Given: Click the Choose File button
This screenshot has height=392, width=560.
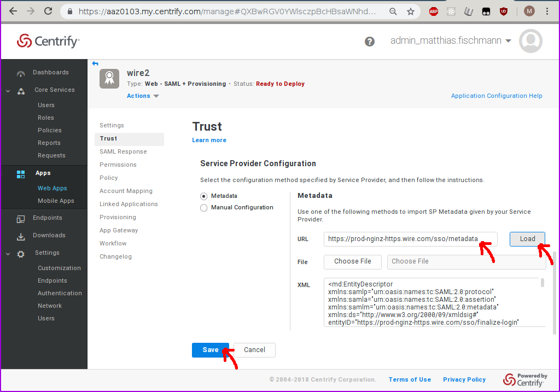Looking at the screenshot, I should point(353,262).
